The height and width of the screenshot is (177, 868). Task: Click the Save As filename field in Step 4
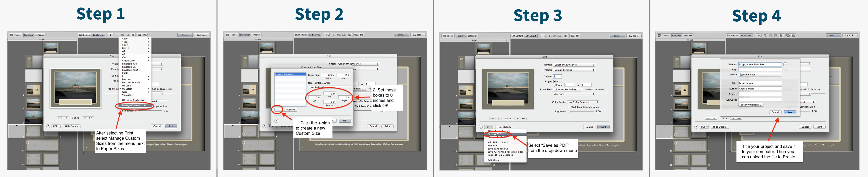(x=760, y=64)
